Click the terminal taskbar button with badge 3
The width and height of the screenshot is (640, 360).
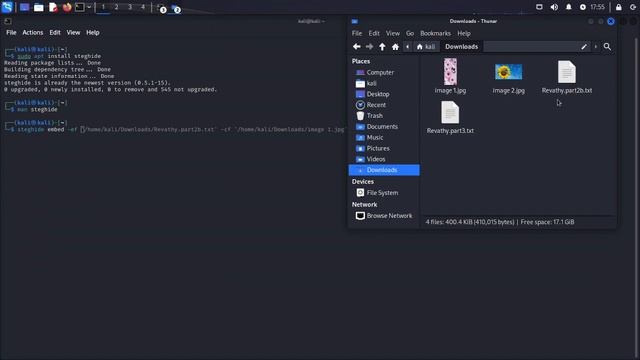pyautogui.click(x=162, y=8)
